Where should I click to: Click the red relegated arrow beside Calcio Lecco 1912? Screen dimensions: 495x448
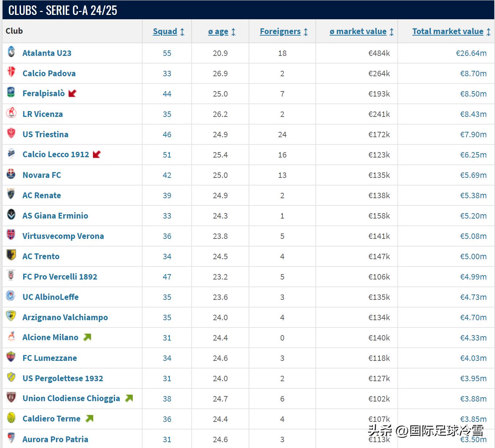[x=97, y=155]
